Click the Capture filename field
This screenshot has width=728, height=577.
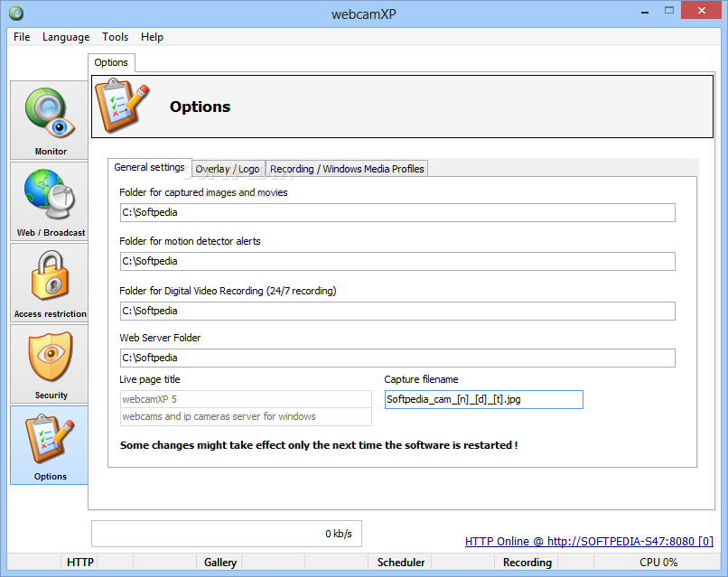coord(484,400)
